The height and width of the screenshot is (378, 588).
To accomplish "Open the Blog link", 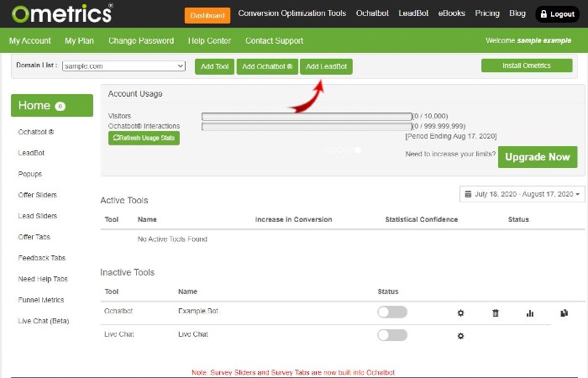I will (x=517, y=13).
